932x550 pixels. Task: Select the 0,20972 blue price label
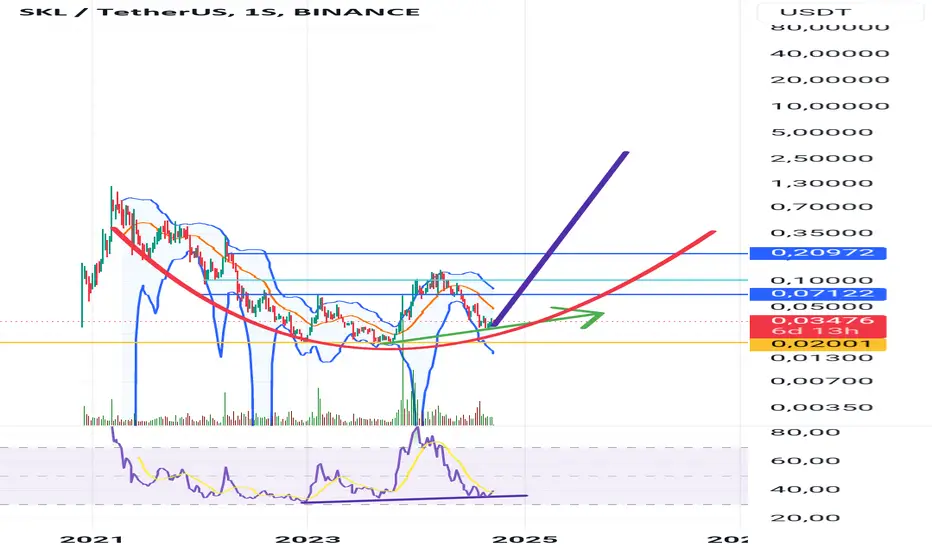click(x=818, y=253)
